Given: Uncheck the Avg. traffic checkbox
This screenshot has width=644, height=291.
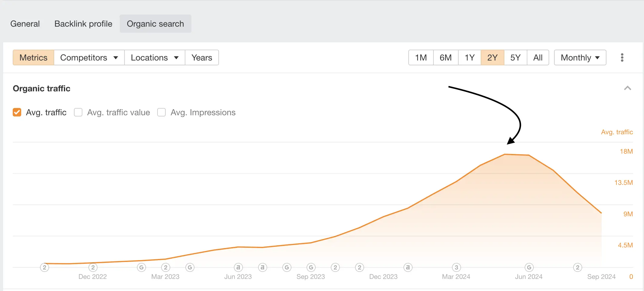Looking at the screenshot, I should coord(17,112).
